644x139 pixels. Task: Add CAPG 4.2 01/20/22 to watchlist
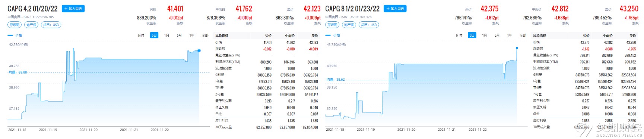(73, 9)
